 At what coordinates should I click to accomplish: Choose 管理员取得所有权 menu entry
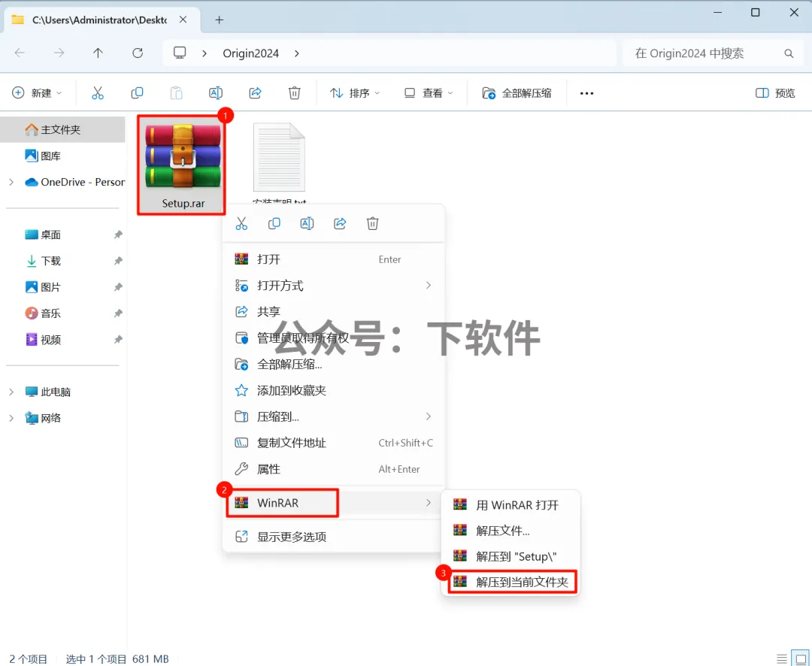tap(334, 338)
